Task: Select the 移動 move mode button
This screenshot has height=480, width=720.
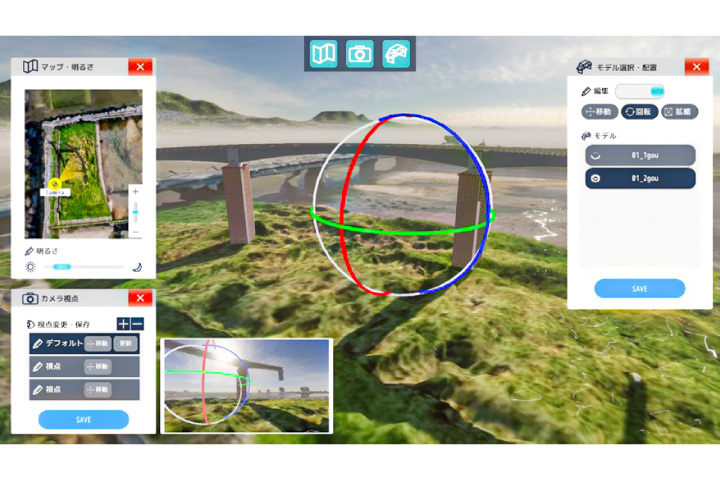Action: tap(600, 112)
